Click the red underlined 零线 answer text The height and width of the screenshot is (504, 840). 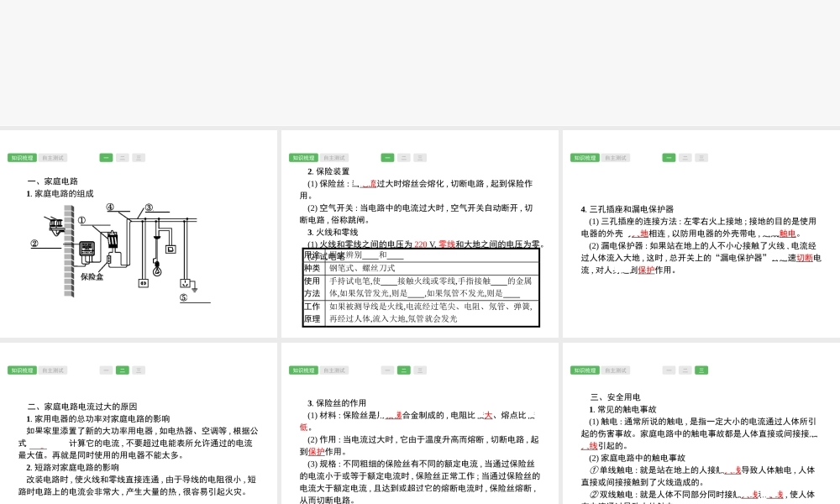pos(447,244)
